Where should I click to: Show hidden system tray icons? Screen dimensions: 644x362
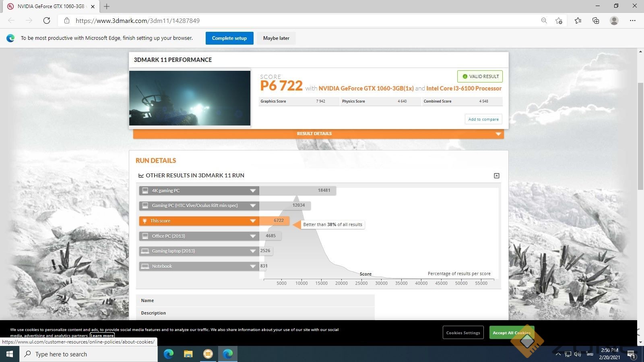pos(558,354)
